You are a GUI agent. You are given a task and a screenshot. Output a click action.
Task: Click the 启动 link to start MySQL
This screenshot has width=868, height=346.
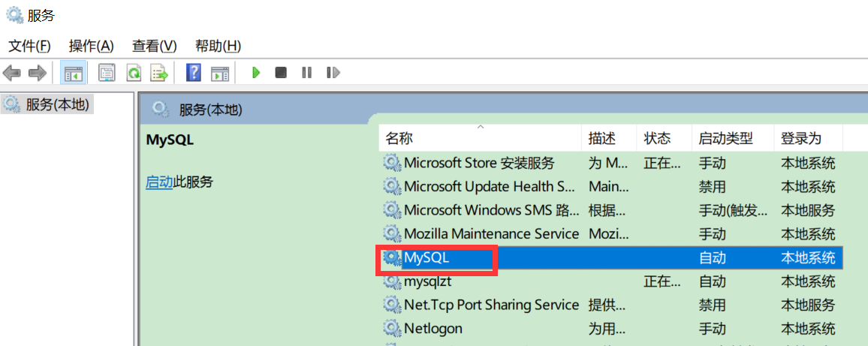159,182
